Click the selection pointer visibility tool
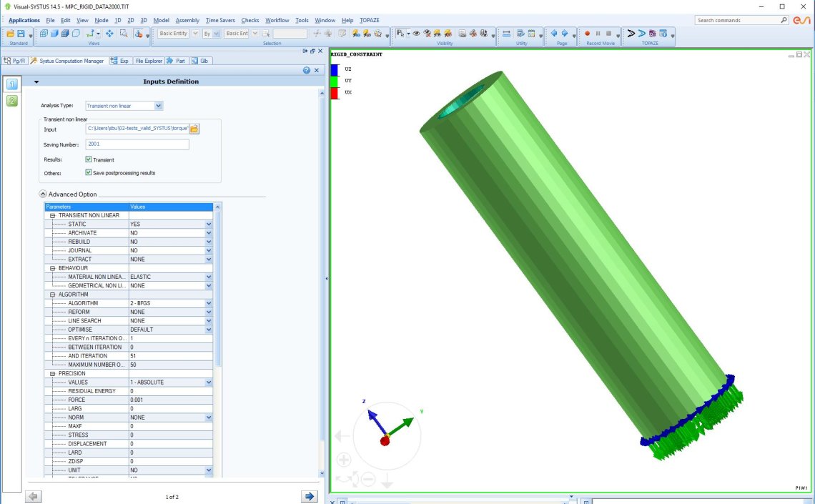The image size is (815, 504). tap(400, 34)
